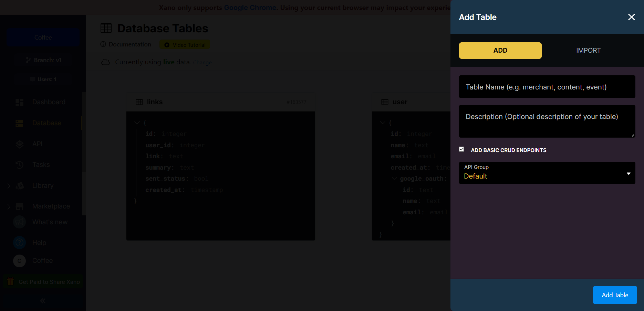Open the Tasks menu item

click(x=41, y=165)
